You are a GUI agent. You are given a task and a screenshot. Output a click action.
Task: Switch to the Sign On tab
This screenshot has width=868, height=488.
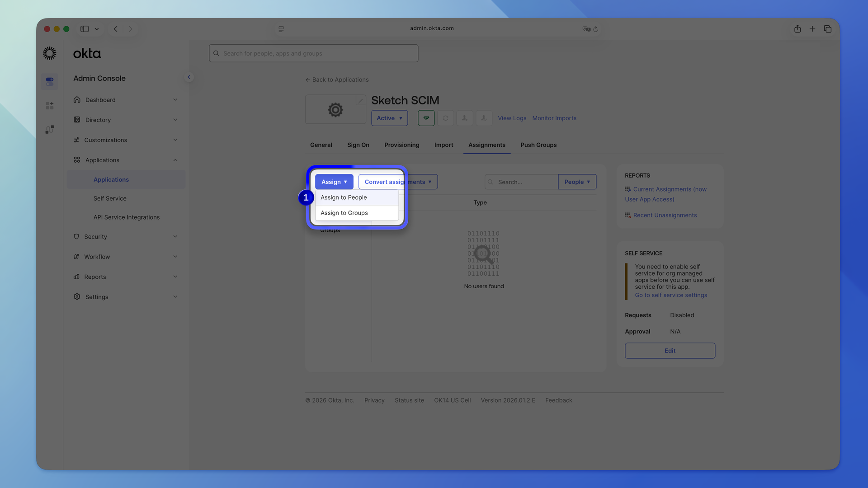[358, 145]
